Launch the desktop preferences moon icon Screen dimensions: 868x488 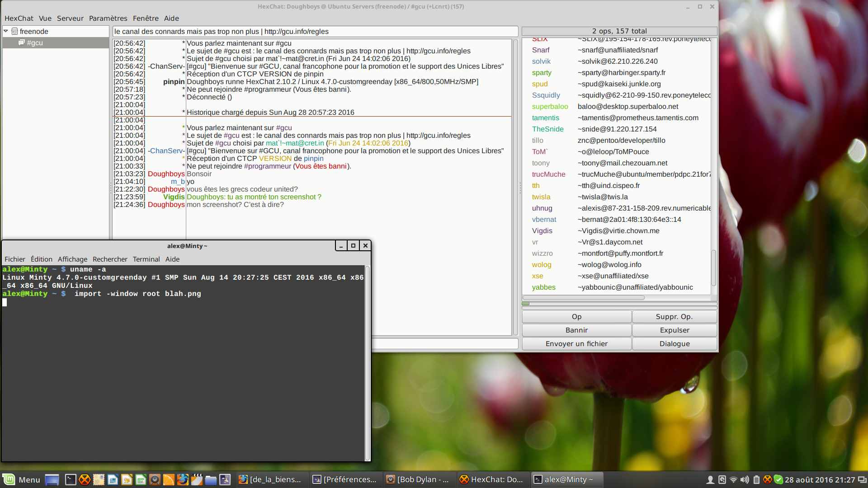pyautogui.click(x=225, y=479)
